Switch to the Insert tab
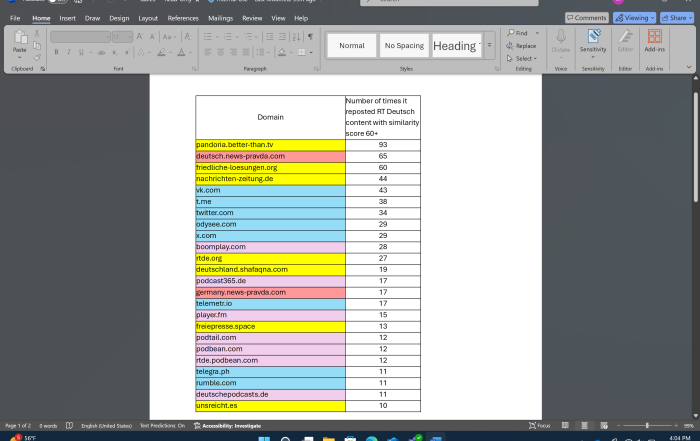 tap(67, 18)
